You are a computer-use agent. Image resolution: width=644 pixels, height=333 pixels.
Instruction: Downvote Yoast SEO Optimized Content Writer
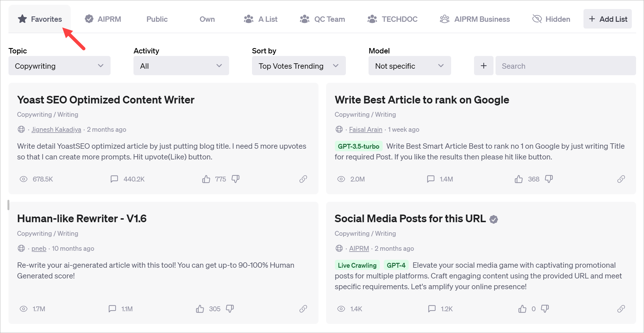pyautogui.click(x=235, y=179)
